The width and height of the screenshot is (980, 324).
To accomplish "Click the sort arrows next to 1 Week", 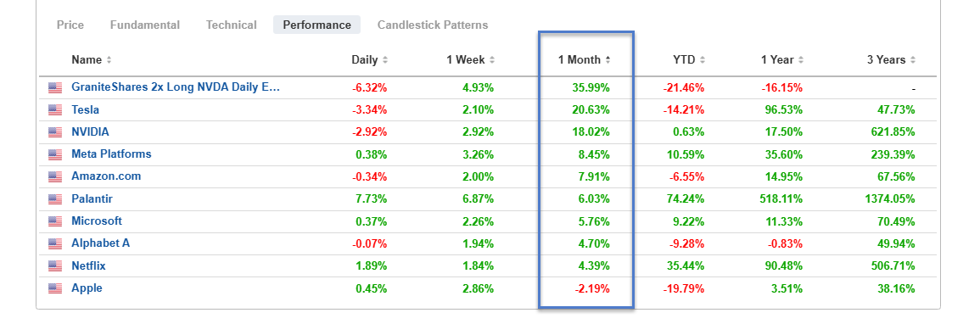I will point(492,60).
